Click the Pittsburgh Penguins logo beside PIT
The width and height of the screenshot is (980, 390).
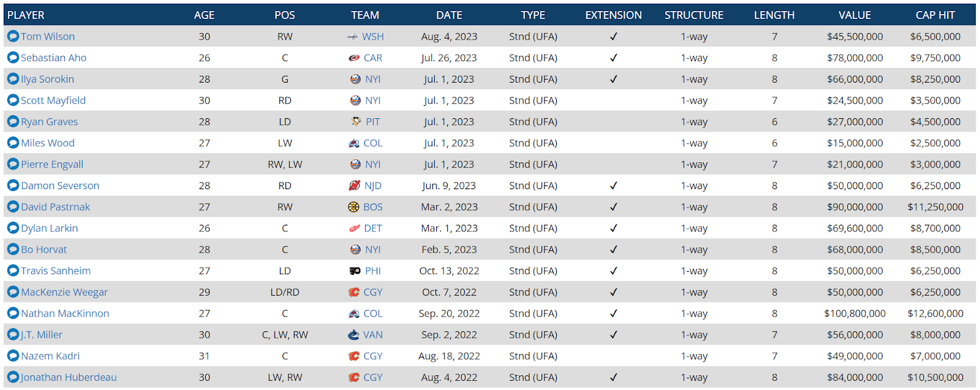[x=356, y=122]
